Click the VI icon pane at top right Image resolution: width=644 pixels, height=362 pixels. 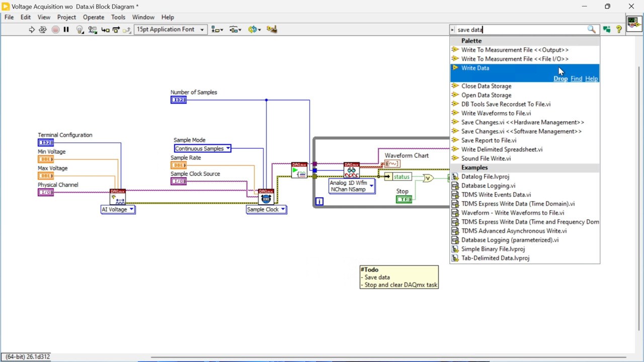[x=634, y=24]
